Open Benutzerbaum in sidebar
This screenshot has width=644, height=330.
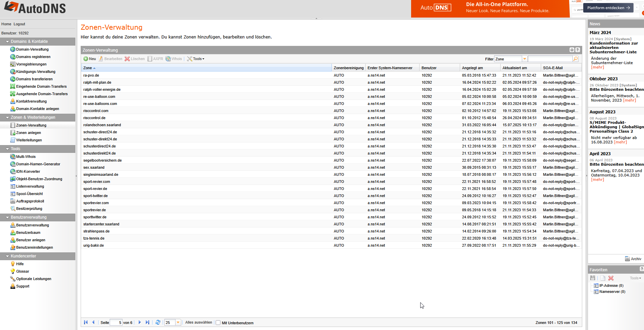coord(28,232)
